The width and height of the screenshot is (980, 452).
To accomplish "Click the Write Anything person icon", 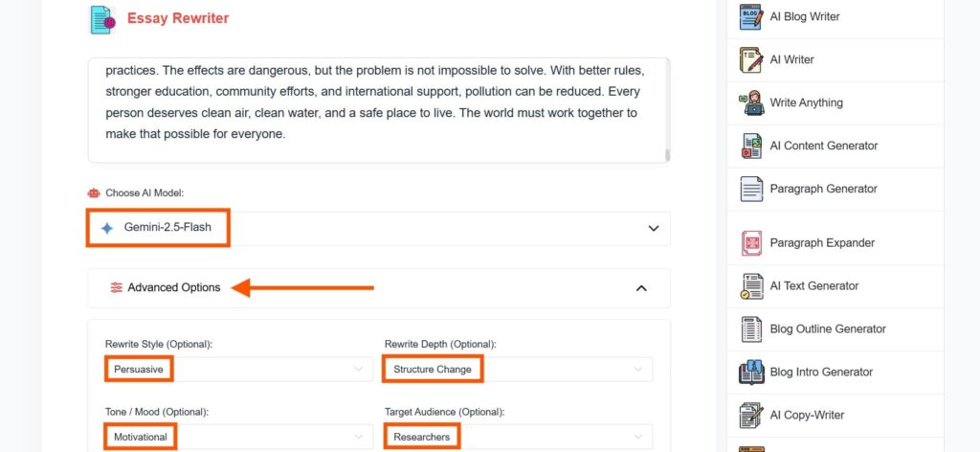I will pyautogui.click(x=751, y=102).
